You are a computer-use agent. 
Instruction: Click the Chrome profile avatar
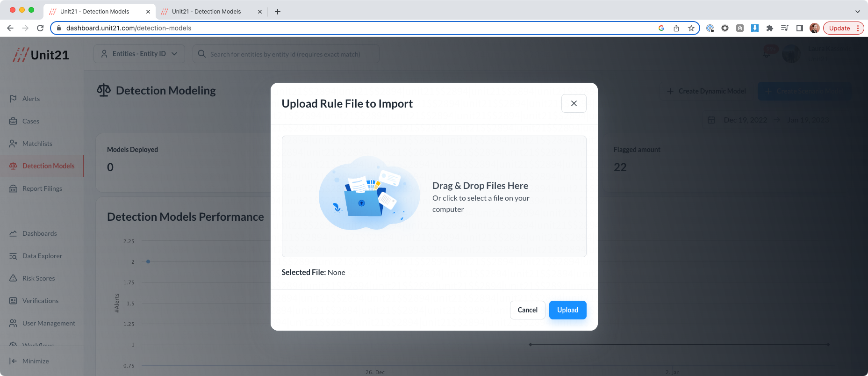(x=815, y=28)
